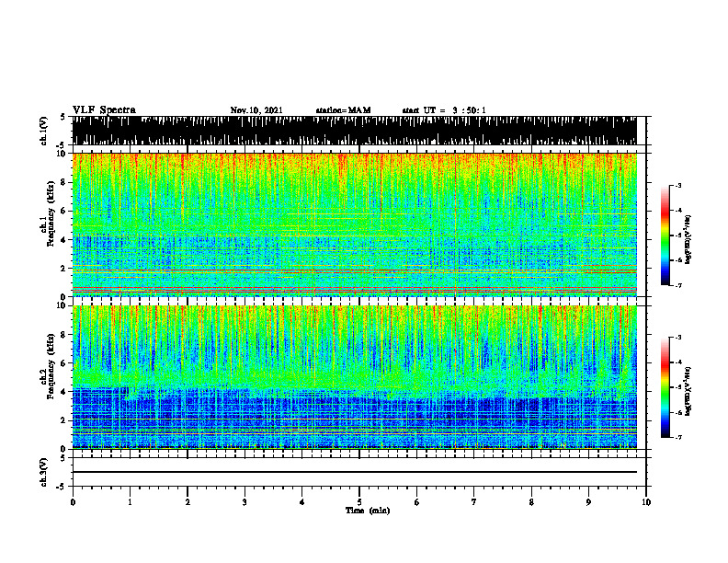Select the ch.1 spectrogram color scale bar
Image resolution: width=728 pixels, height=563 pixels.
tap(665, 236)
